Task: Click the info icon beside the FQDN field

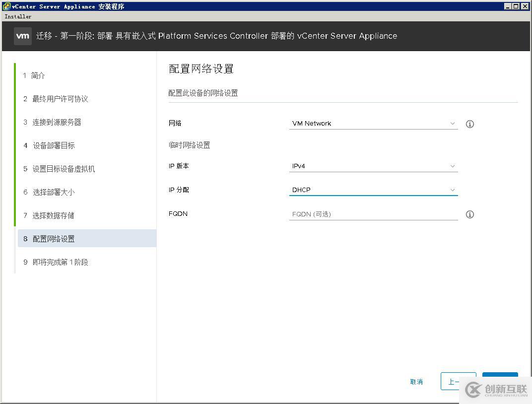Action: pos(469,214)
